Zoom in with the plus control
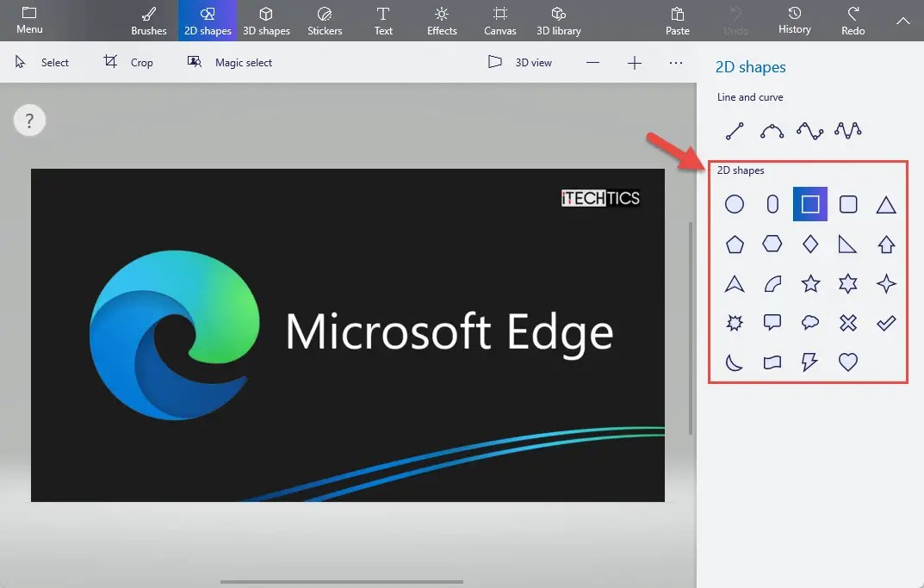The image size is (924, 588). [635, 62]
